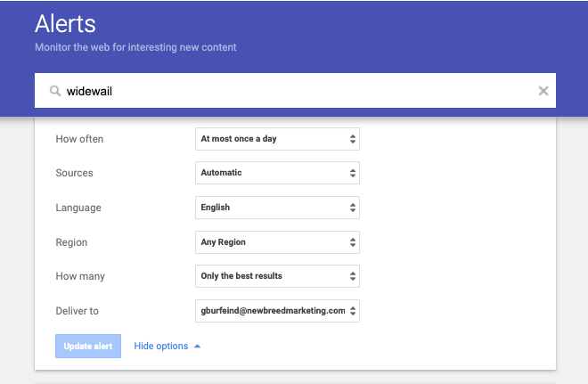This screenshot has height=384, width=588.
Task: Click the Update alert button
Action: click(x=88, y=346)
